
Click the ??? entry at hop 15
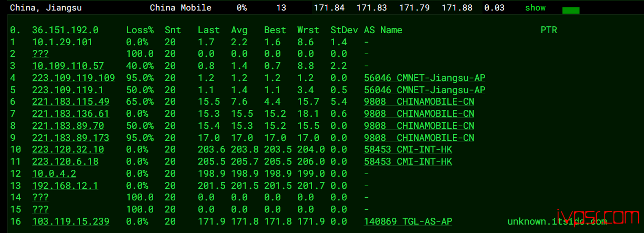coord(41,209)
